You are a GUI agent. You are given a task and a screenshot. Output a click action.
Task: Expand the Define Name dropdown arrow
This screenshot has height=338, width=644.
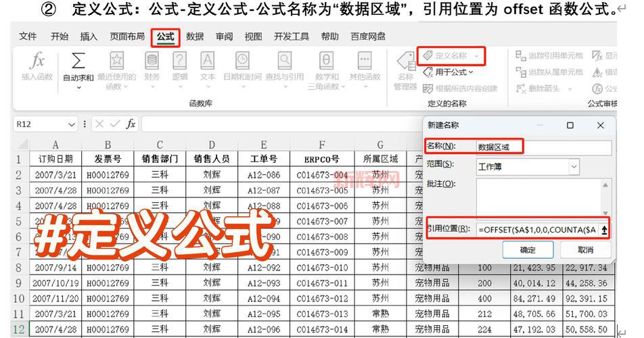pos(476,56)
